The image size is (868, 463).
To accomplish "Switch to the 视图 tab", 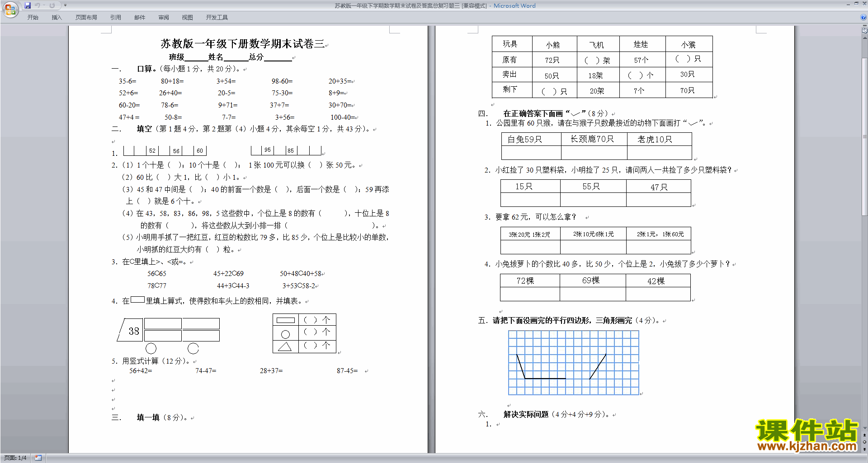I will click(x=188, y=18).
